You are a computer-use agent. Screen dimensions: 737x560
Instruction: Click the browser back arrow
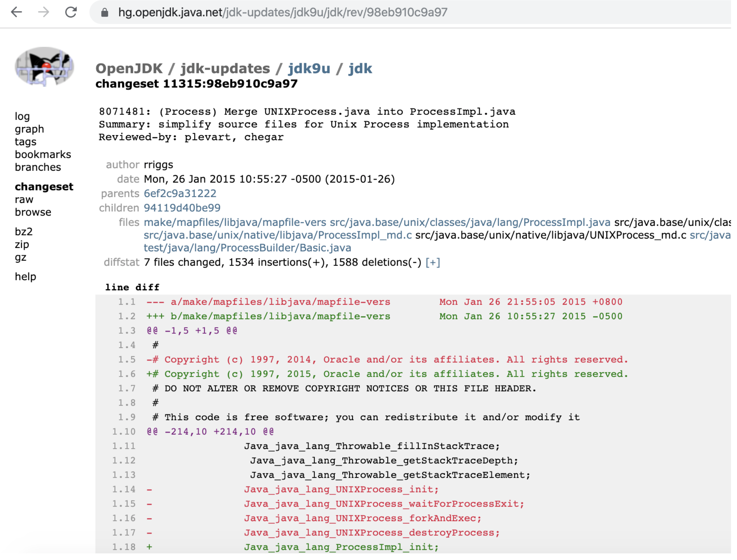(x=16, y=12)
